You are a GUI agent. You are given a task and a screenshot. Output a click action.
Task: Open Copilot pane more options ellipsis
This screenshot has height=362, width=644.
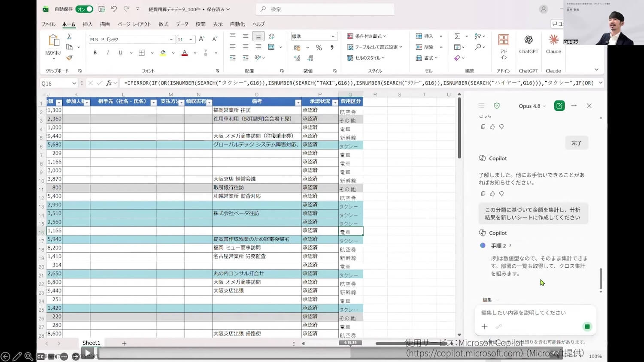click(x=574, y=106)
